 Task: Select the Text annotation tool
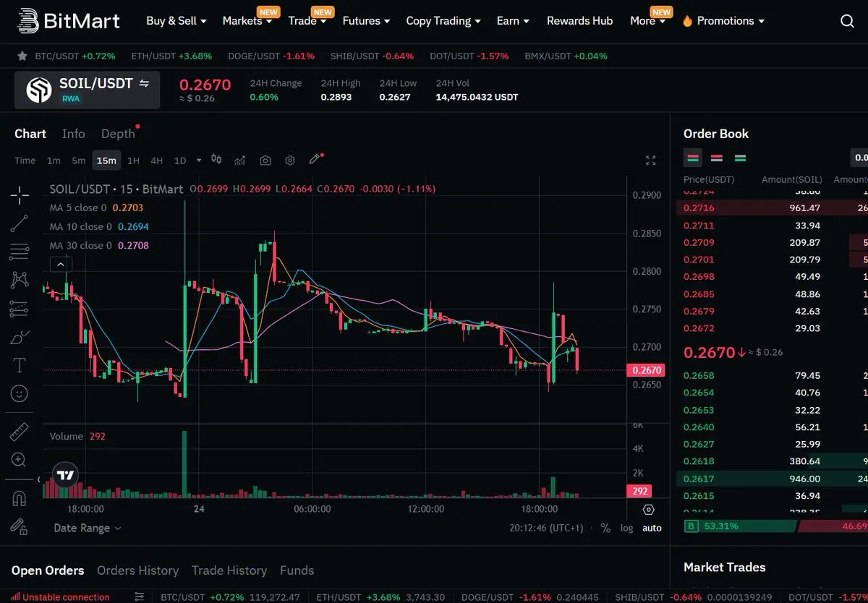[x=20, y=365]
